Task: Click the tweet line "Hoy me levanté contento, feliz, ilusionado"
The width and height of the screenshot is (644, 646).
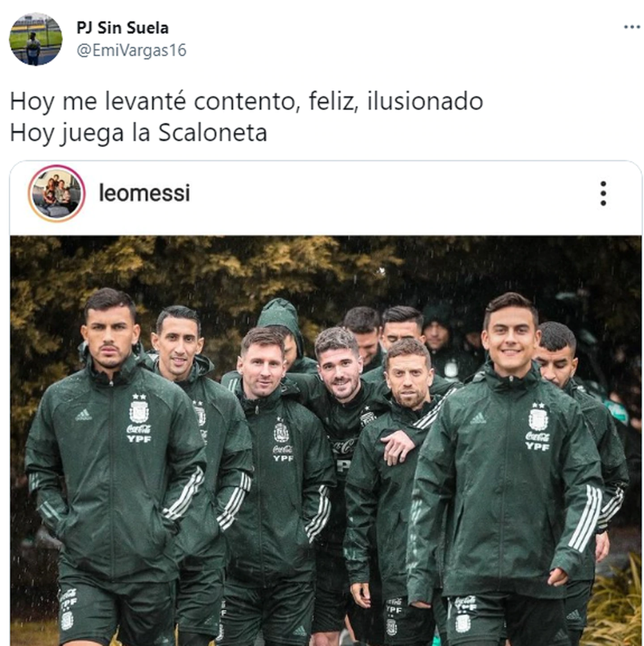Action: pos(246,101)
